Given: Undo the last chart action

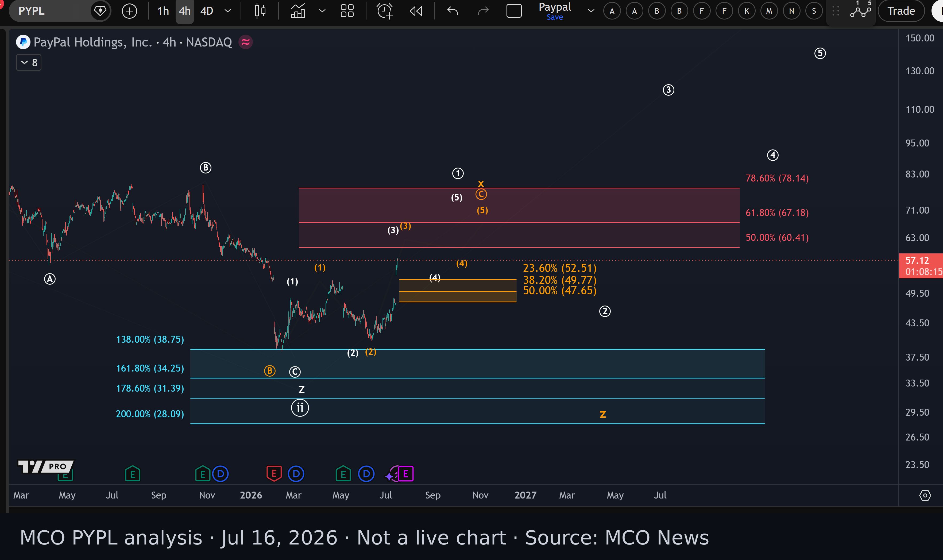Looking at the screenshot, I should 453,11.
